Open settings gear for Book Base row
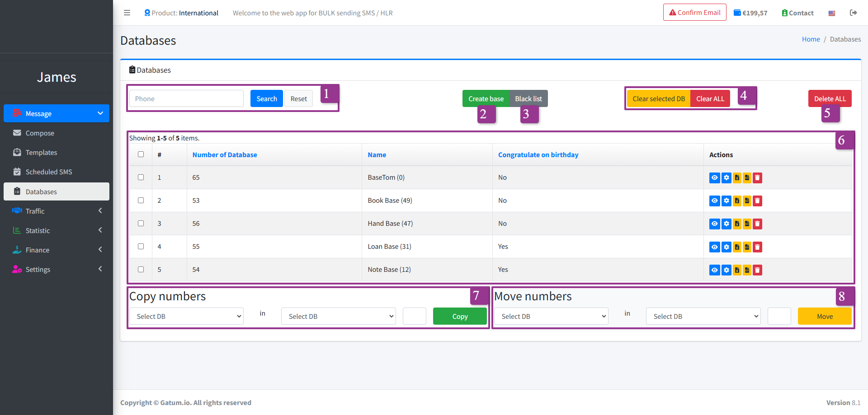 pos(726,201)
